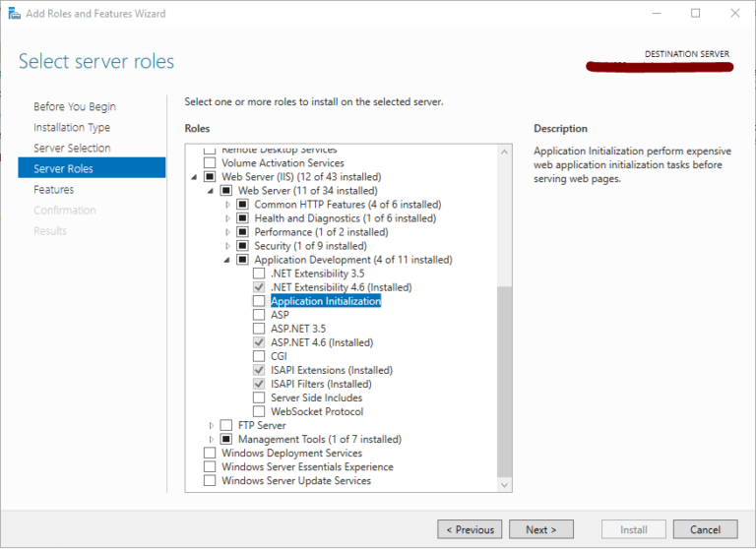Expand the Common HTTP Features node
Screen dimensions: 756x549
click(227, 205)
